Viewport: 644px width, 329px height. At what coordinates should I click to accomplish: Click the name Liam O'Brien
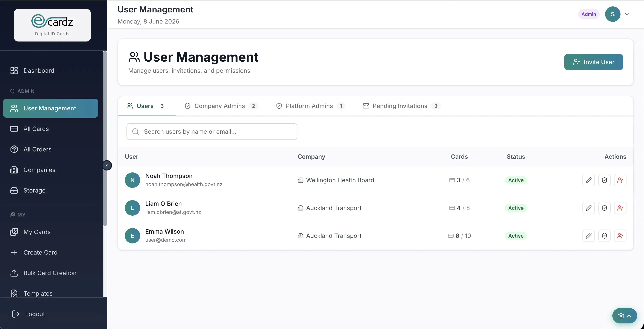[163, 204]
